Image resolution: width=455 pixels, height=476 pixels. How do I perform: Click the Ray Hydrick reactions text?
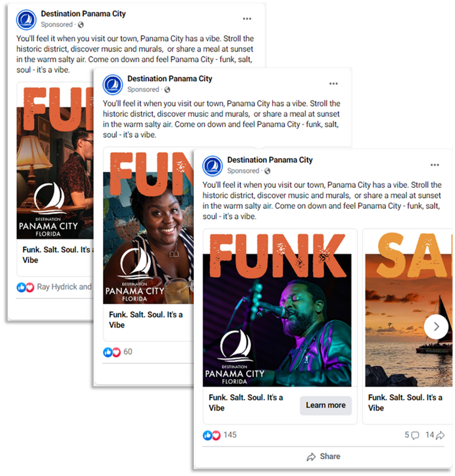pos(64,287)
